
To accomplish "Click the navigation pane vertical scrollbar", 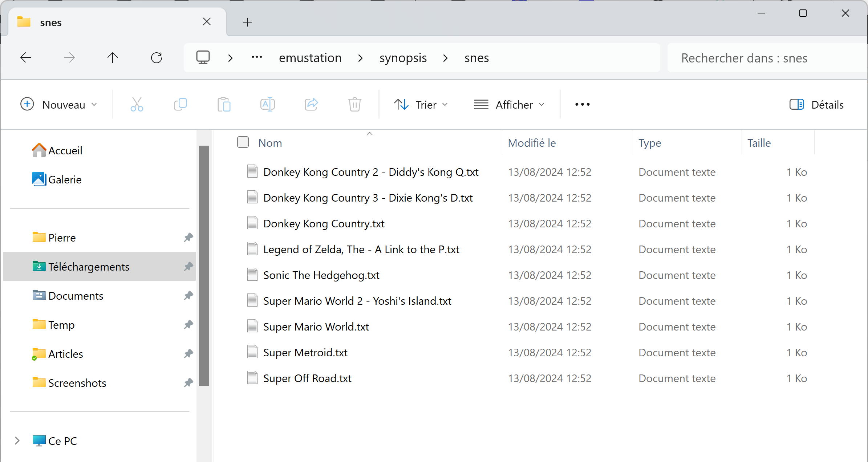I will tap(204, 266).
